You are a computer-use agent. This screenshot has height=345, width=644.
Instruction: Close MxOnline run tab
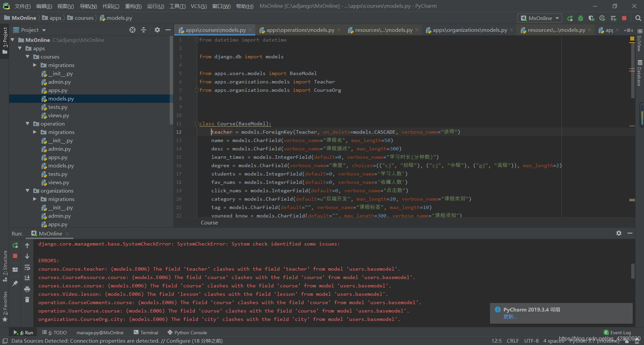[x=67, y=233]
